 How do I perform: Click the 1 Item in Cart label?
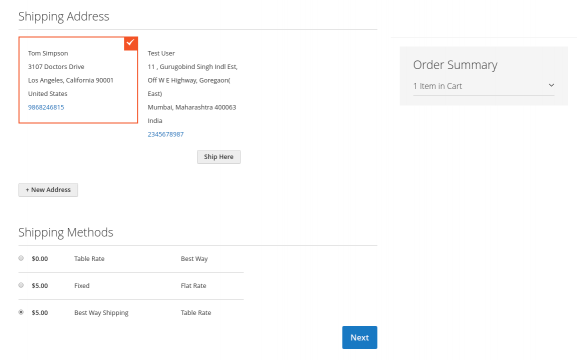438,86
